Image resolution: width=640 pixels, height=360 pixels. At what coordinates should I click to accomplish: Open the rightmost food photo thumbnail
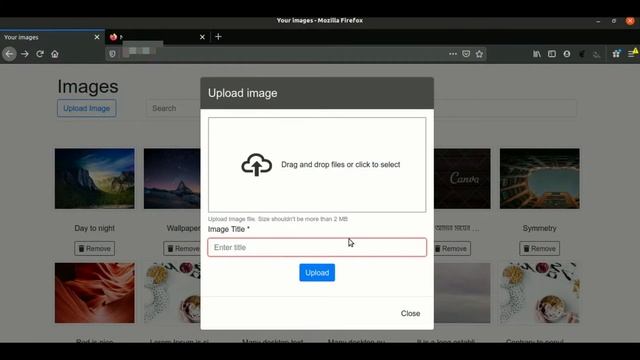pos(540,293)
